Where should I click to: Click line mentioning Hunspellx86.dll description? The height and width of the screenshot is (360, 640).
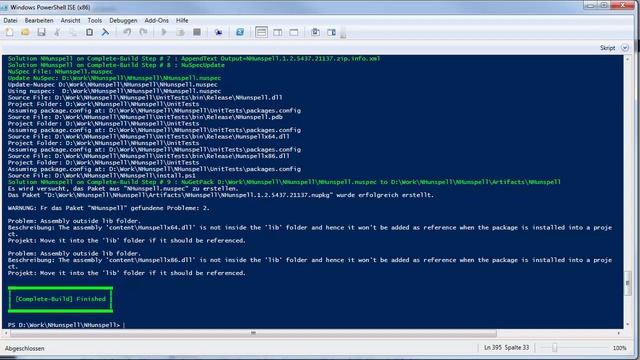309,260
